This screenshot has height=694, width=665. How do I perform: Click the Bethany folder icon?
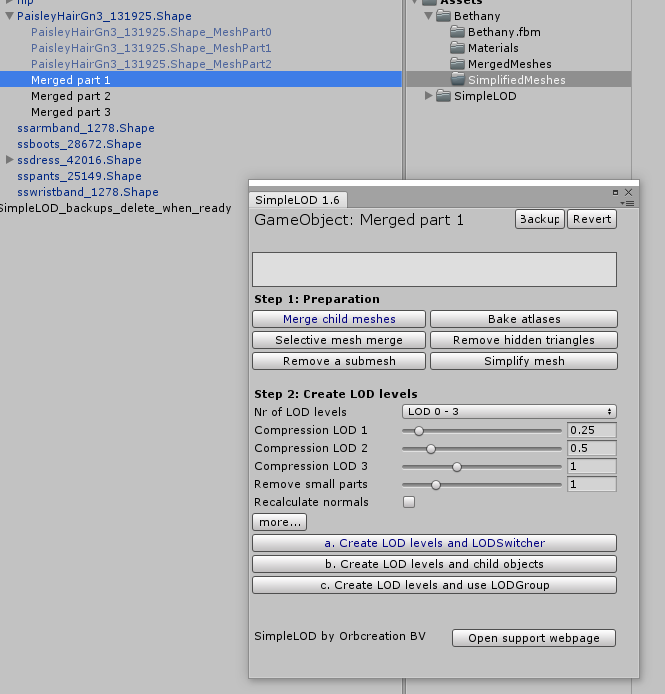pyautogui.click(x=443, y=16)
